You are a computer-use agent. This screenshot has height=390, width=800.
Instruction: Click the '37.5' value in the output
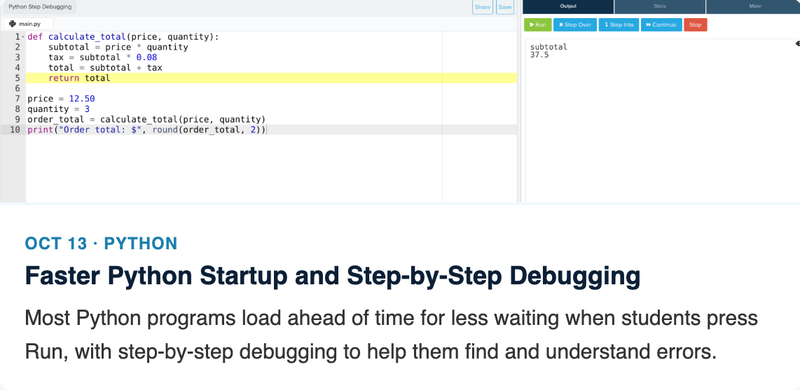[539, 55]
